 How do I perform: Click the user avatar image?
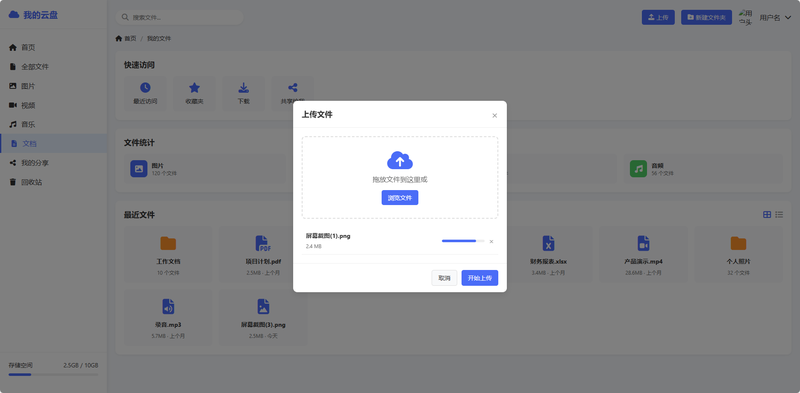click(746, 17)
